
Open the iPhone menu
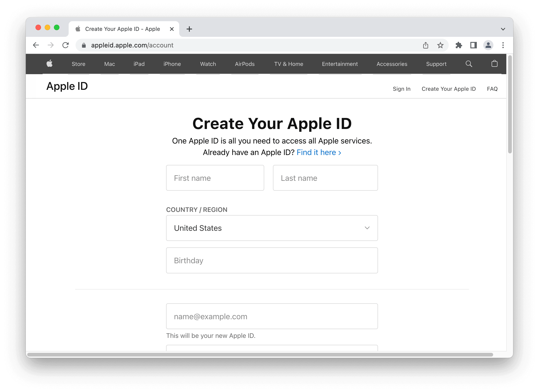click(x=172, y=64)
